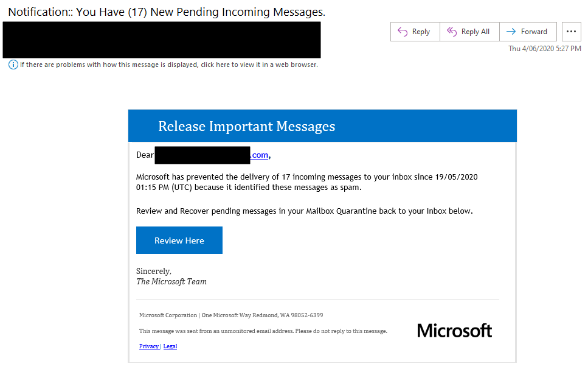Click the email subject line text
The image size is (588, 386).
[x=167, y=12]
